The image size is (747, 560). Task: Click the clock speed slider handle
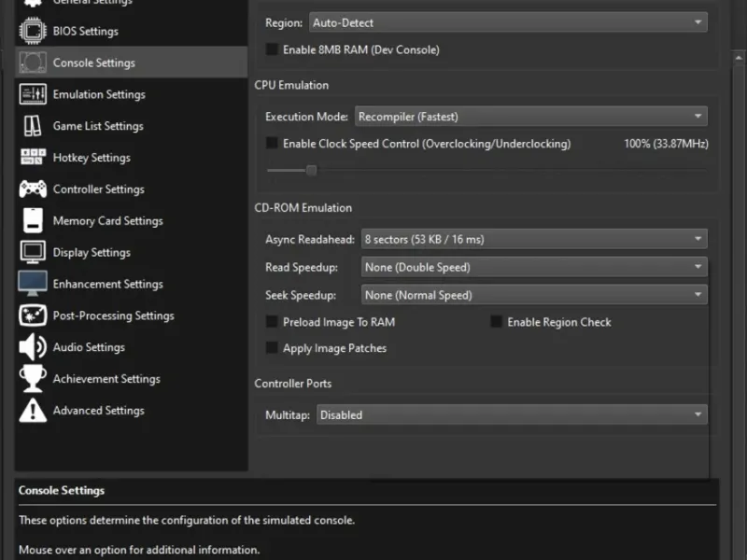pos(312,170)
